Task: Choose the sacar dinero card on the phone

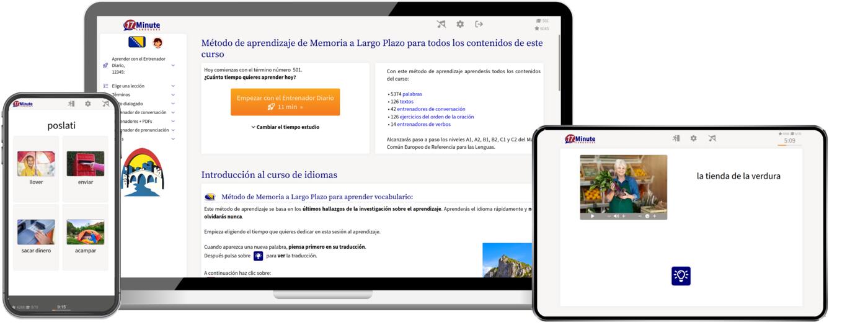Action: 36,237
